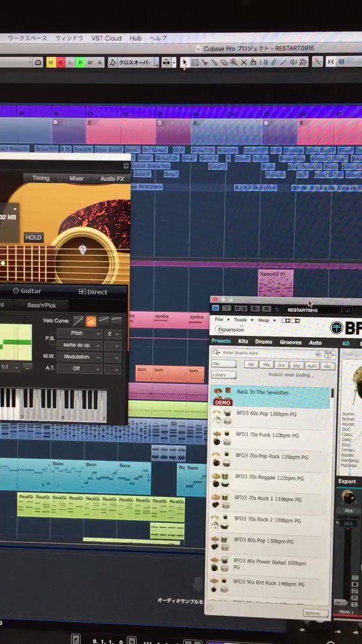Click the BFD3 search magnifier icon
This screenshot has height=644, width=362.
point(217,353)
